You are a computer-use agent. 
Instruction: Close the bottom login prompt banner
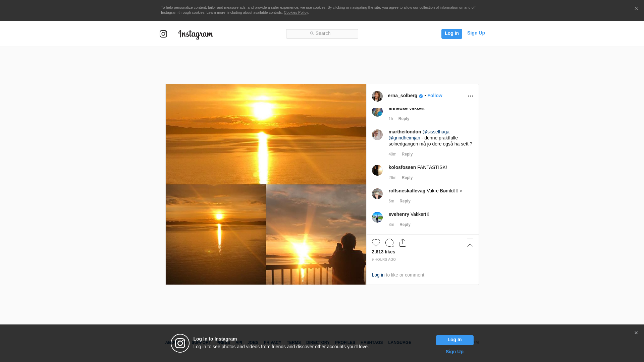(x=636, y=333)
